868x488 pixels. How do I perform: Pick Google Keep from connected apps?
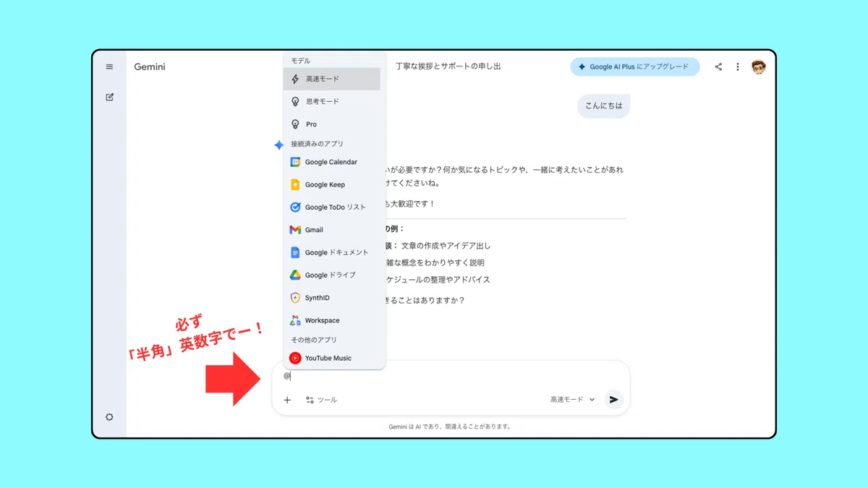(x=332, y=184)
